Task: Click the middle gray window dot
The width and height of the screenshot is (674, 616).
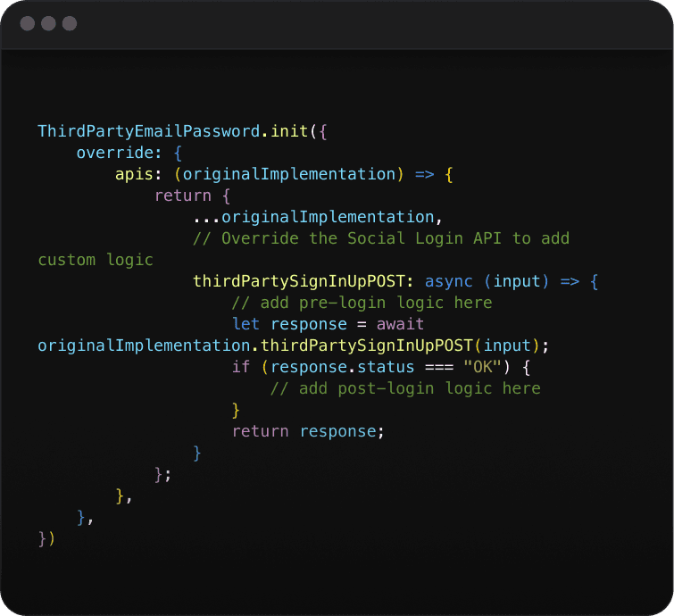Action: click(x=48, y=23)
